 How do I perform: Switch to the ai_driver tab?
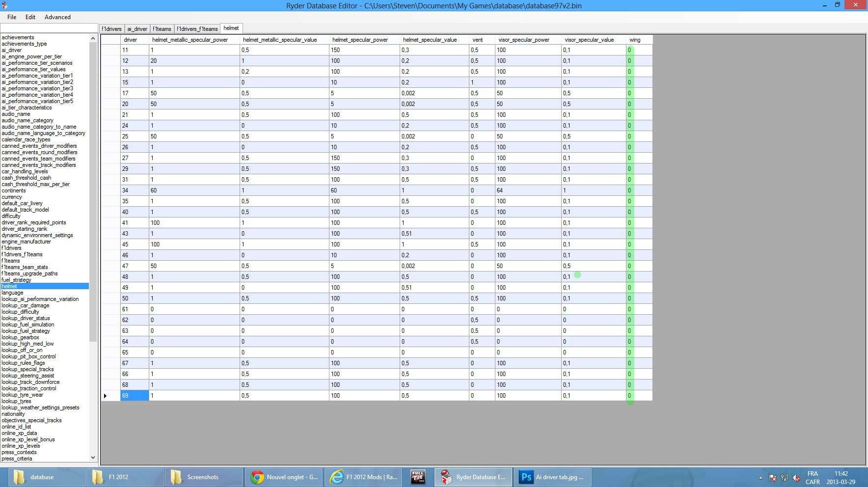[137, 29]
